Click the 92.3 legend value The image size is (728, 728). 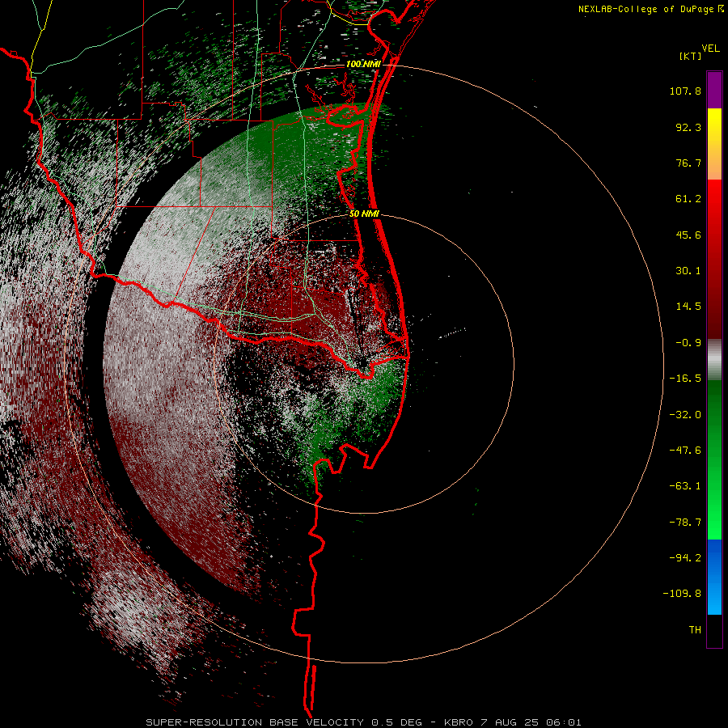coord(688,127)
